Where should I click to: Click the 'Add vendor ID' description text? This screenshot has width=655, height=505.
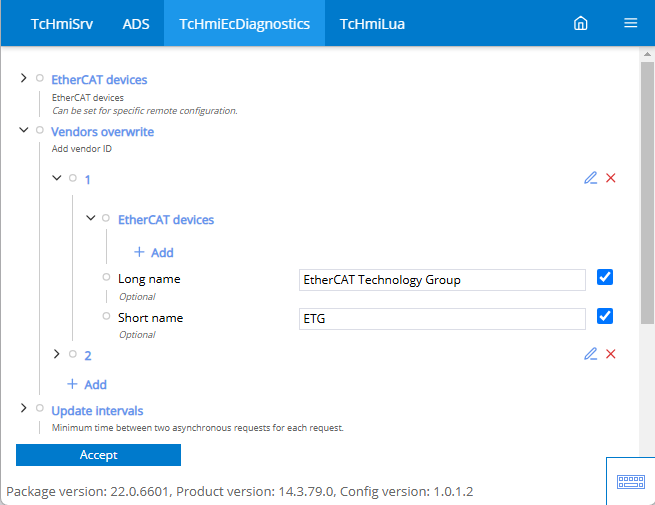tap(82, 149)
